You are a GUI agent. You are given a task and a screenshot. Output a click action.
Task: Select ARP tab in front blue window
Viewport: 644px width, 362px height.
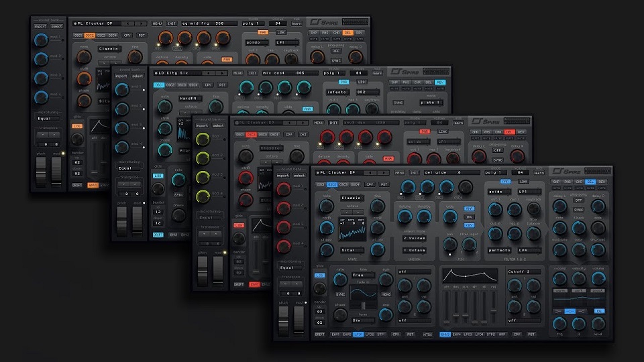(502, 335)
